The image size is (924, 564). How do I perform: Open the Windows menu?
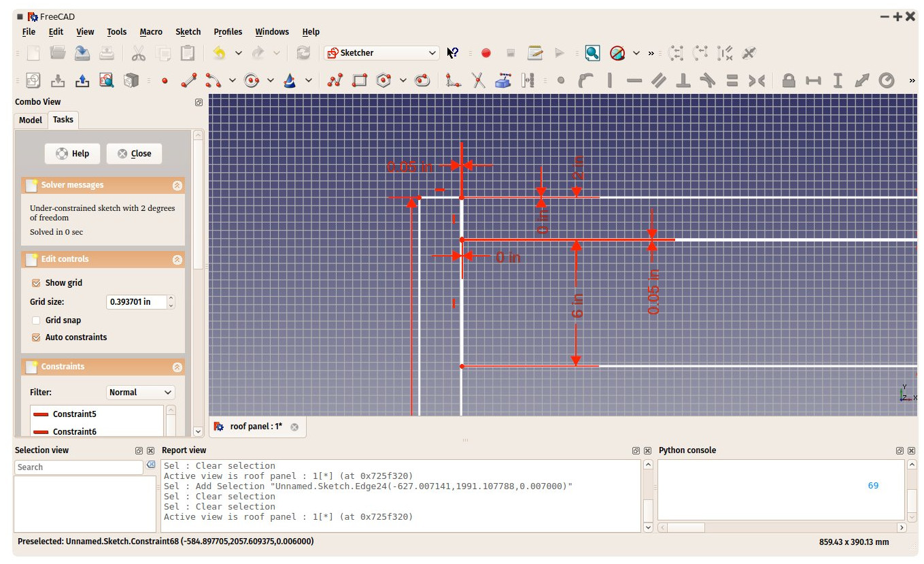click(272, 32)
